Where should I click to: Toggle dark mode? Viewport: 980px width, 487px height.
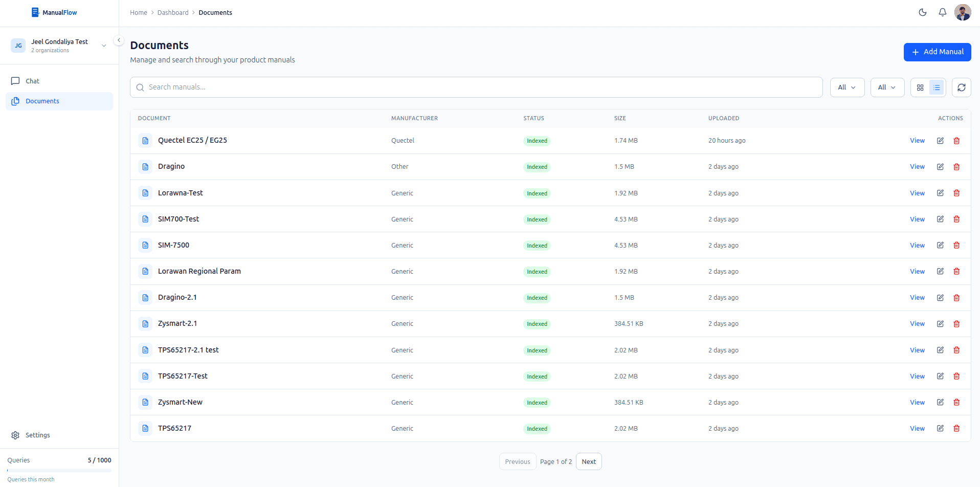[x=923, y=12]
